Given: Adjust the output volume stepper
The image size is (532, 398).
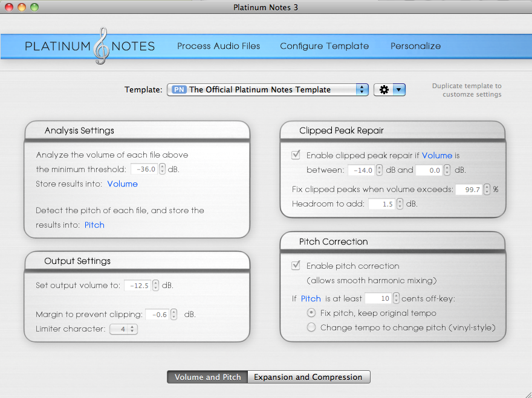Looking at the screenshot, I should (155, 286).
